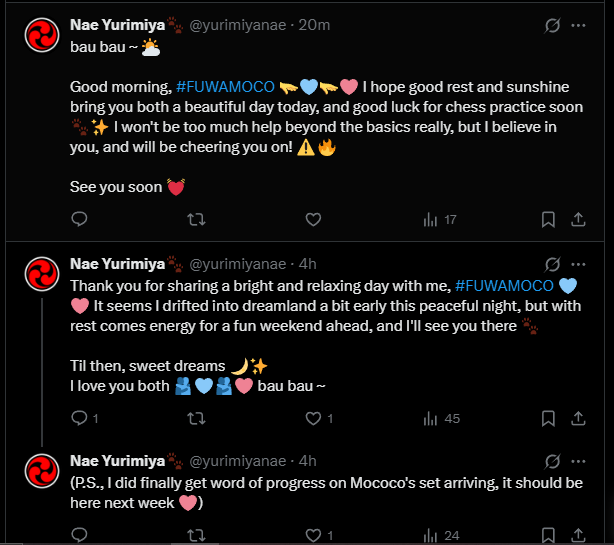Share the 'Good morning' chess practice tweet
614x545 pixels.
(x=578, y=219)
